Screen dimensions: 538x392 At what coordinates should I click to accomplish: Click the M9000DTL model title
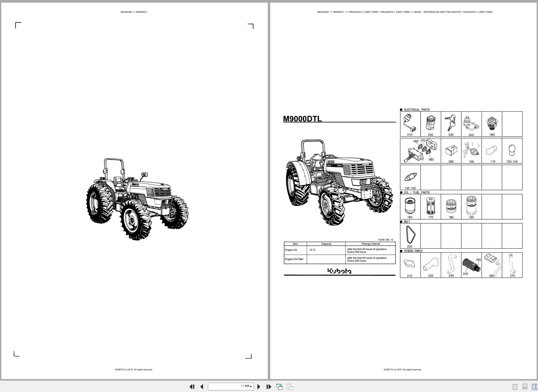point(302,119)
